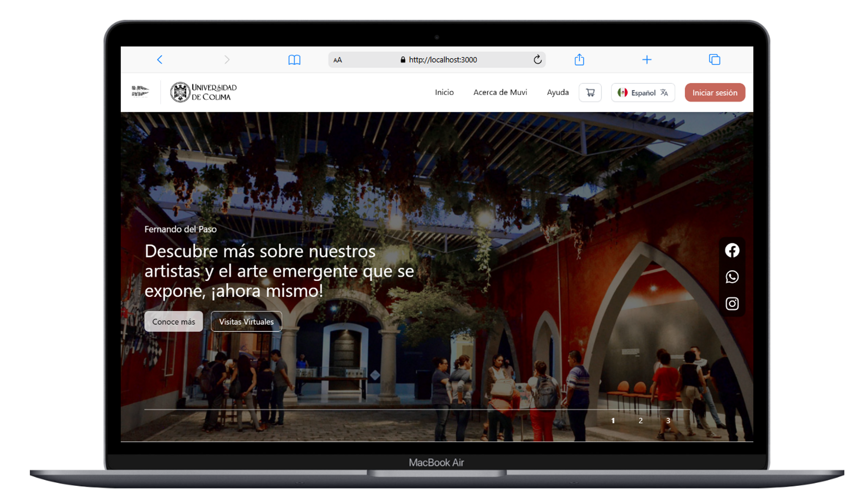
Task: Open the bookmarks book icon
Action: [x=295, y=60]
